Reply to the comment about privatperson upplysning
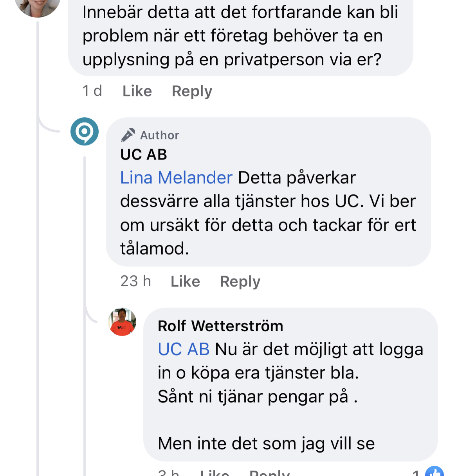 tap(192, 91)
